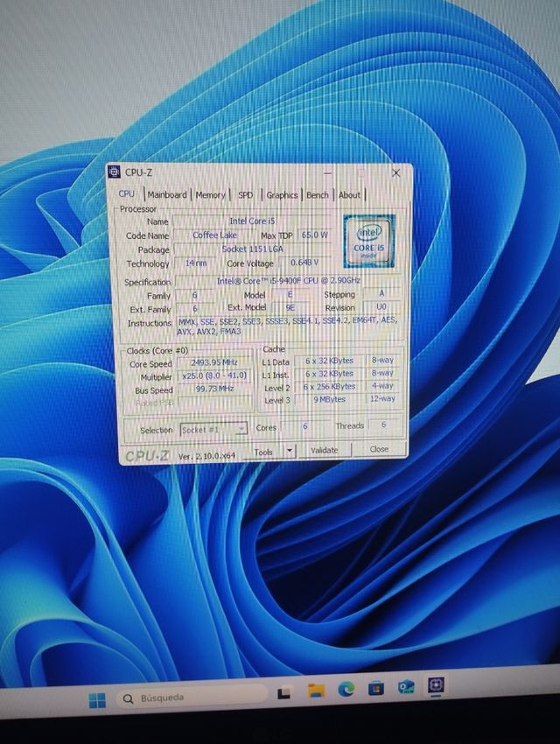Click the 65.0 W Max TDP value
The image size is (560, 744).
[314, 235]
